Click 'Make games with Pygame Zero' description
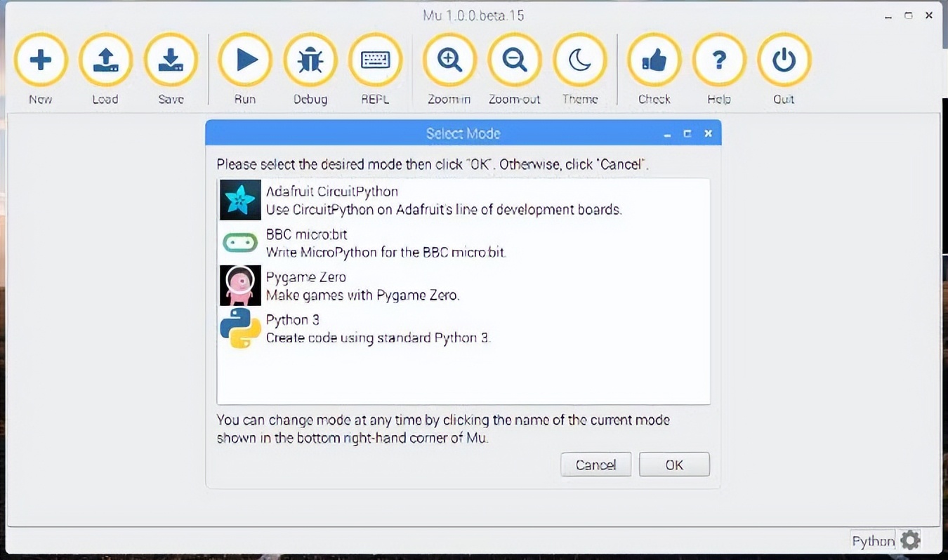 click(362, 295)
